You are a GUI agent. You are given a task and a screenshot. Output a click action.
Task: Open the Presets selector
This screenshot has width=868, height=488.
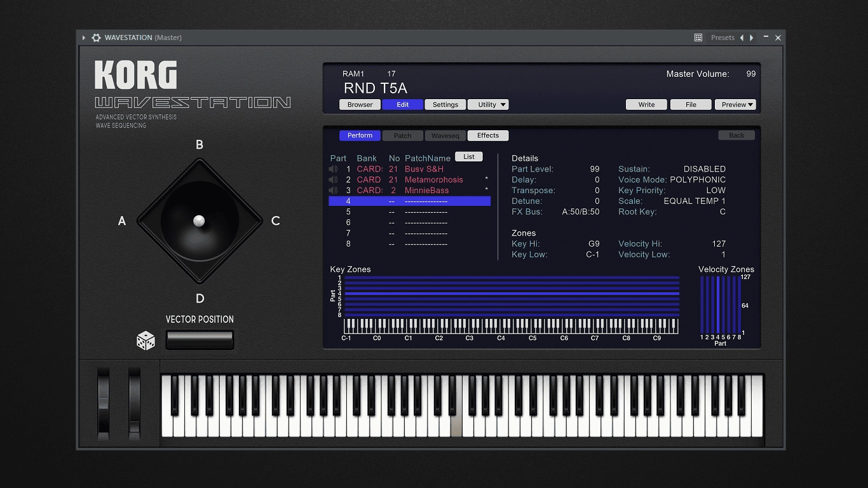click(722, 37)
